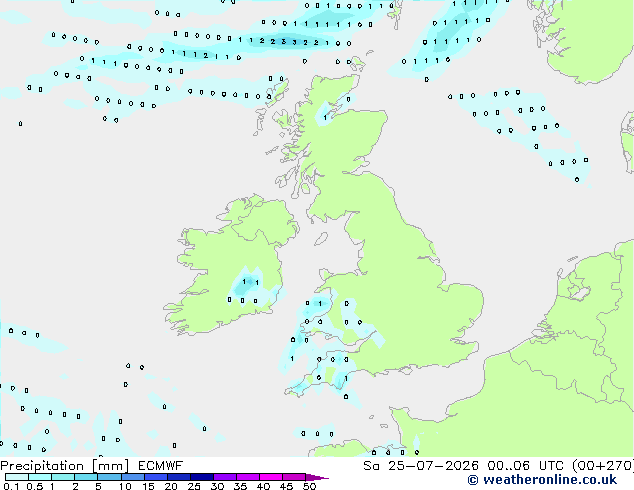Pick the 20–25 mm legend swatch
This screenshot has width=634, height=490.
tap(179, 477)
